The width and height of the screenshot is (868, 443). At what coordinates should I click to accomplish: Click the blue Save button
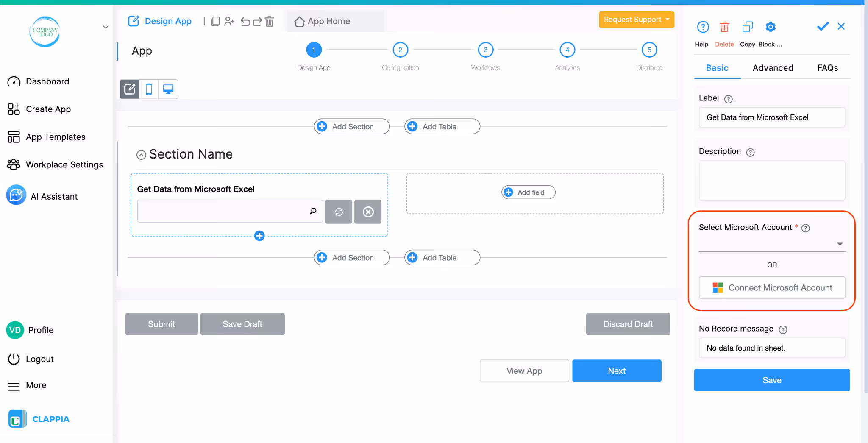(772, 380)
